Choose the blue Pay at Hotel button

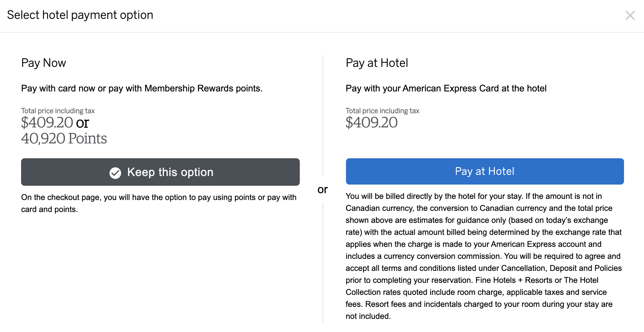tap(484, 171)
